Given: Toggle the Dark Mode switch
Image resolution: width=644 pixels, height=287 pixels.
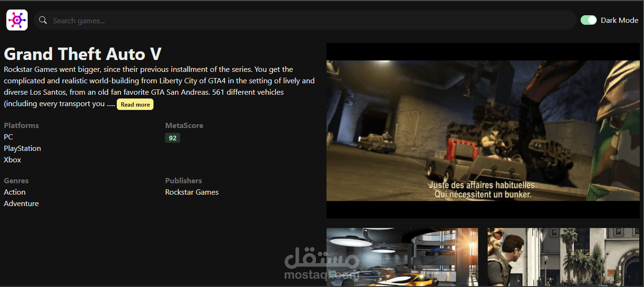Looking at the screenshot, I should (589, 20).
